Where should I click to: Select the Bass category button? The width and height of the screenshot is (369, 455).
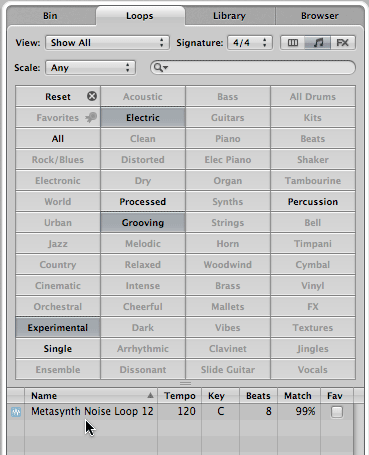tap(228, 96)
